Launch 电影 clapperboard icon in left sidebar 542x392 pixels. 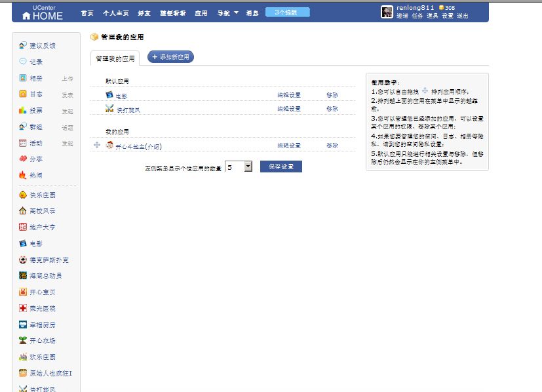point(23,243)
